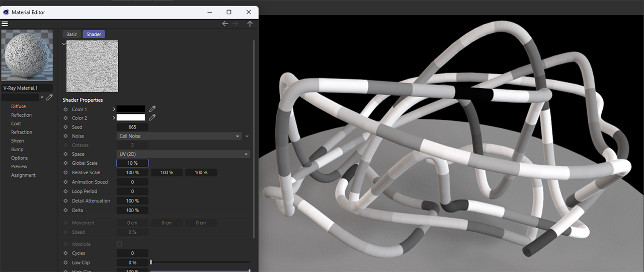This screenshot has height=272, width=644.
Task: Collapse the shader preview with its chevron
Action: [64, 44]
